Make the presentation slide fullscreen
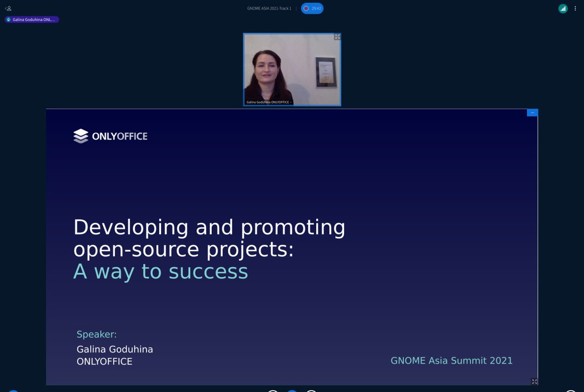This screenshot has width=584, height=392. coord(534,381)
